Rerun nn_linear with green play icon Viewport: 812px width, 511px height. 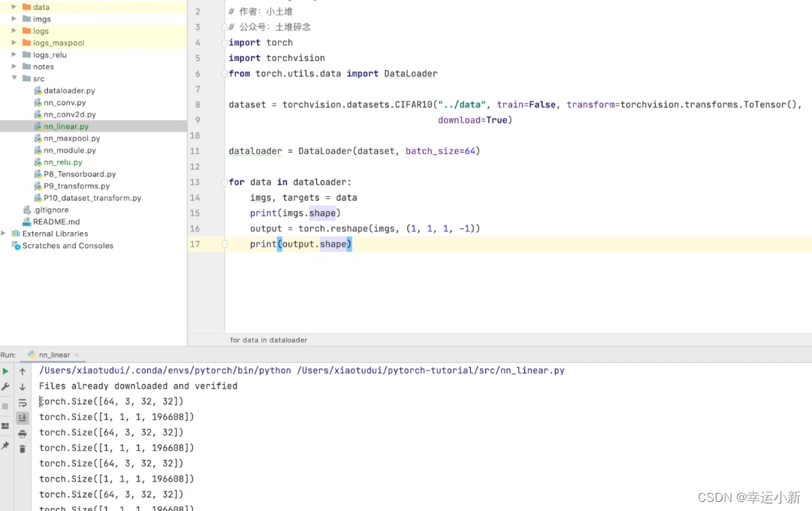5,371
